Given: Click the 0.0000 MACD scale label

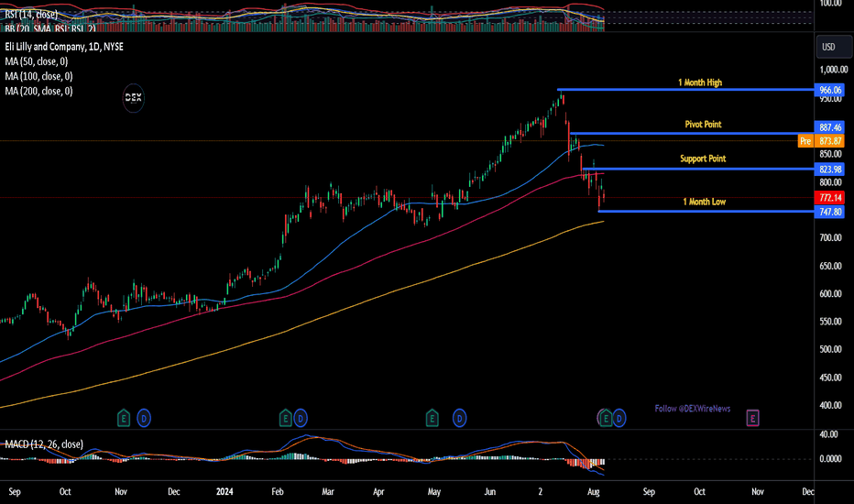Looking at the screenshot, I should [831, 459].
